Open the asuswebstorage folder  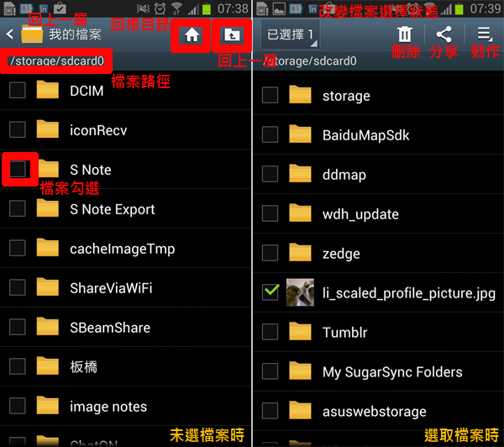point(378,412)
